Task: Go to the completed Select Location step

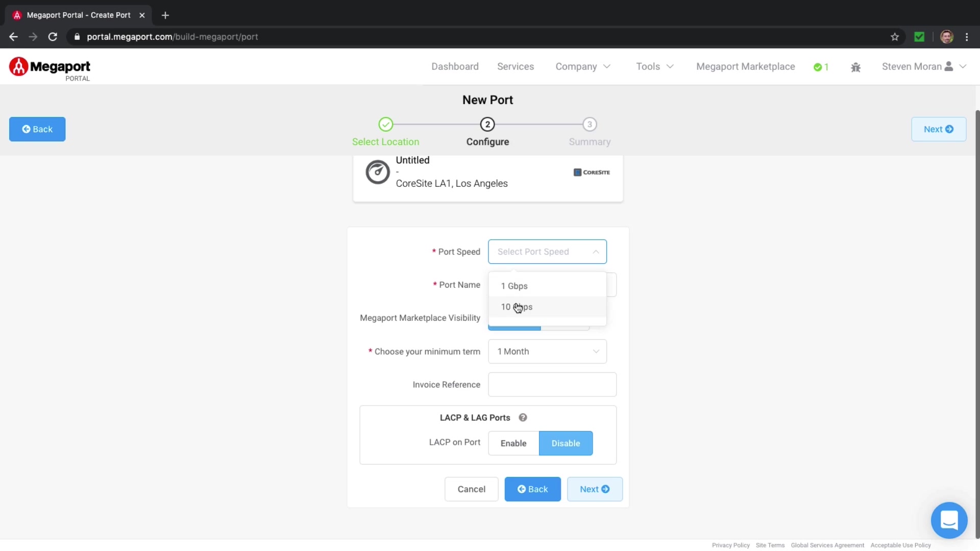Action: coord(385,125)
